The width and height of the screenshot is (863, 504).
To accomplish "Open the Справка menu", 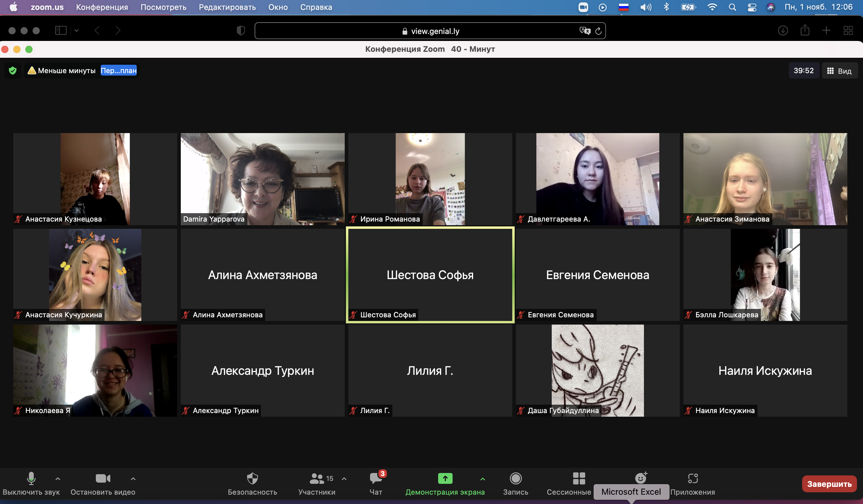I will click(x=316, y=7).
